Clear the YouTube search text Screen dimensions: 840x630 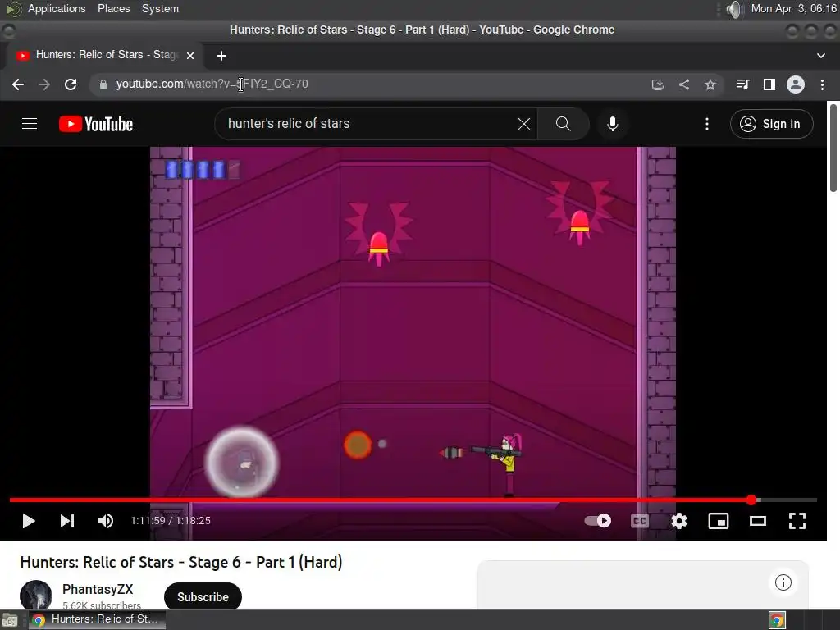click(524, 124)
